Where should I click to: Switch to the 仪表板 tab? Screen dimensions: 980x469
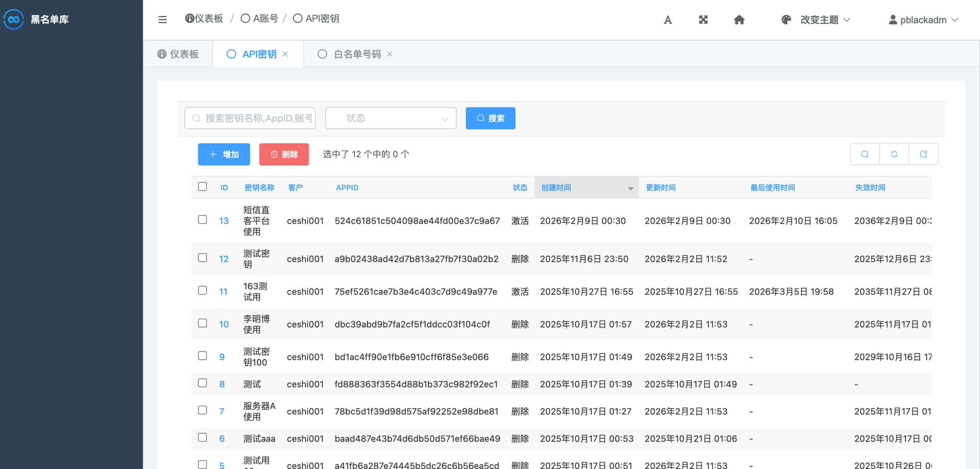[178, 54]
